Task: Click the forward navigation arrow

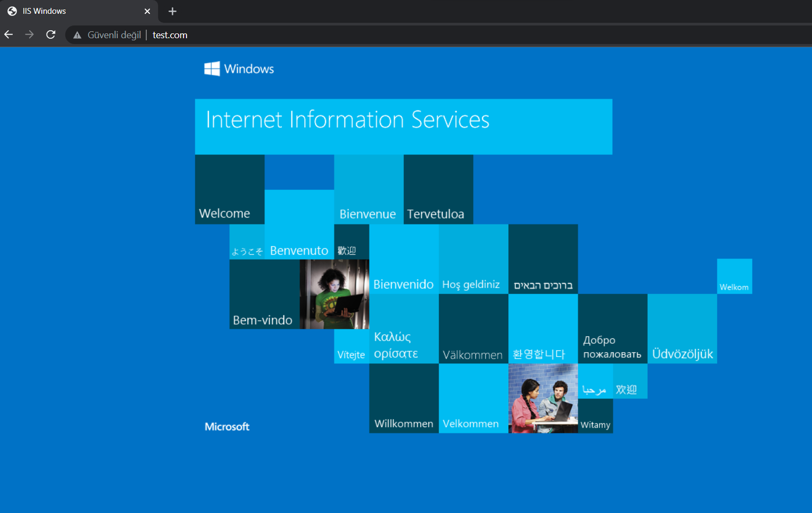Action: click(30, 34)
